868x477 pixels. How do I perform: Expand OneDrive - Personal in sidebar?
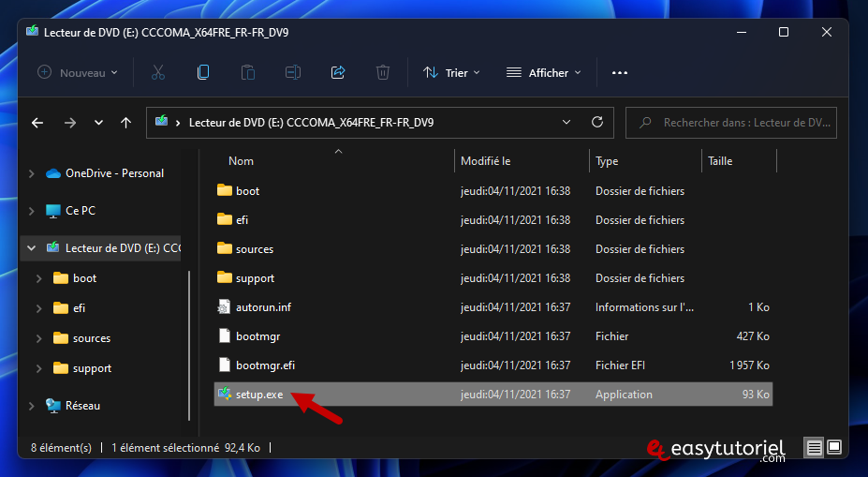point(32,173)
